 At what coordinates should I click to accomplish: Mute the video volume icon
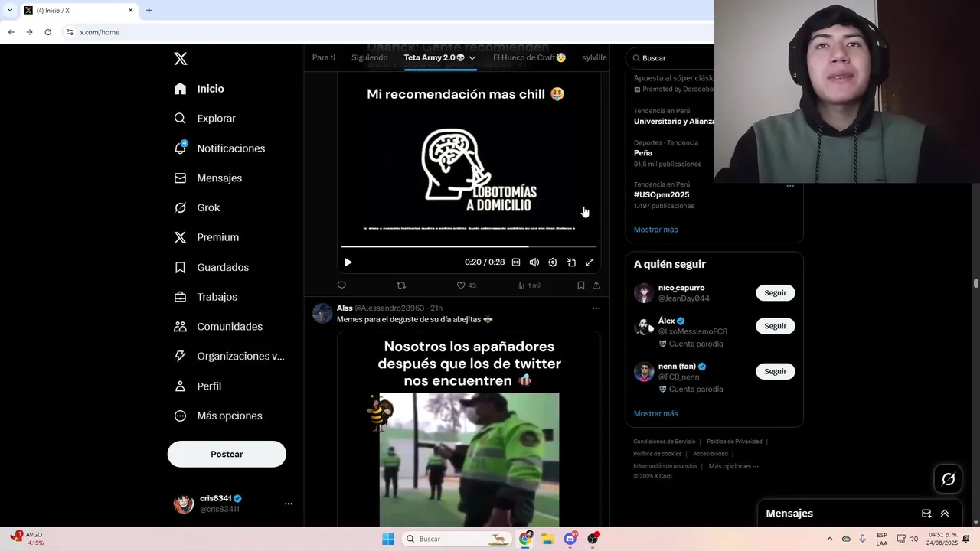point(534,262)
